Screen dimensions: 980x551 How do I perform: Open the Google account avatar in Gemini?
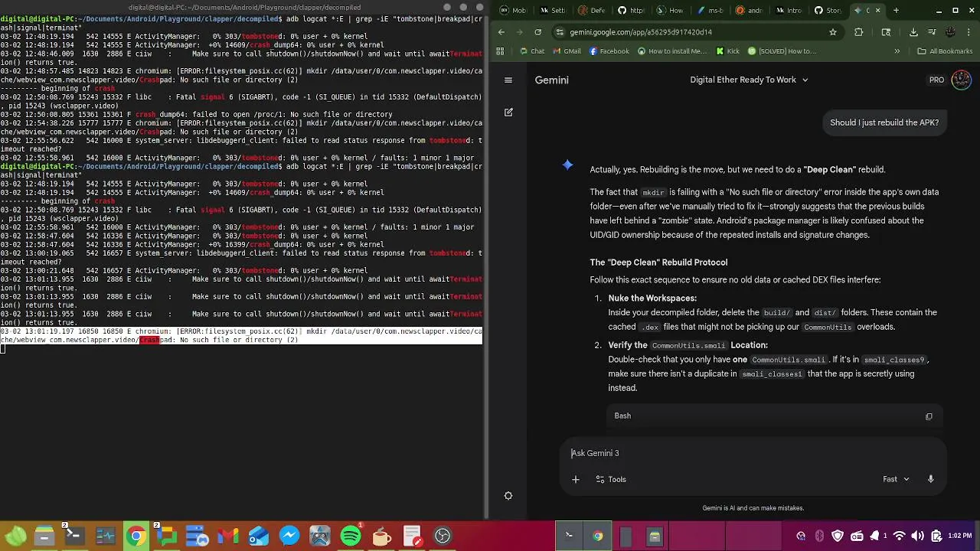[961, 80]
